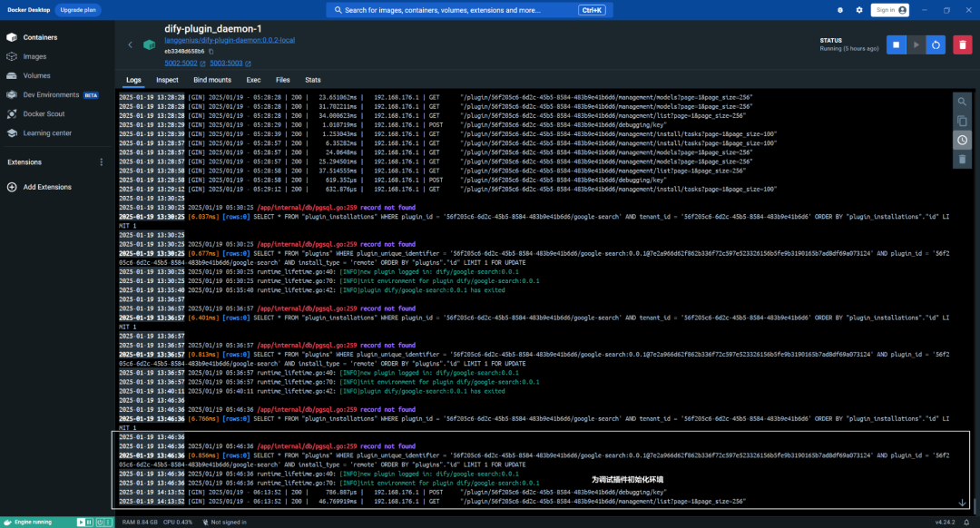
Task: Resume the Docker engine from status bar
Action: click(81, 523)
